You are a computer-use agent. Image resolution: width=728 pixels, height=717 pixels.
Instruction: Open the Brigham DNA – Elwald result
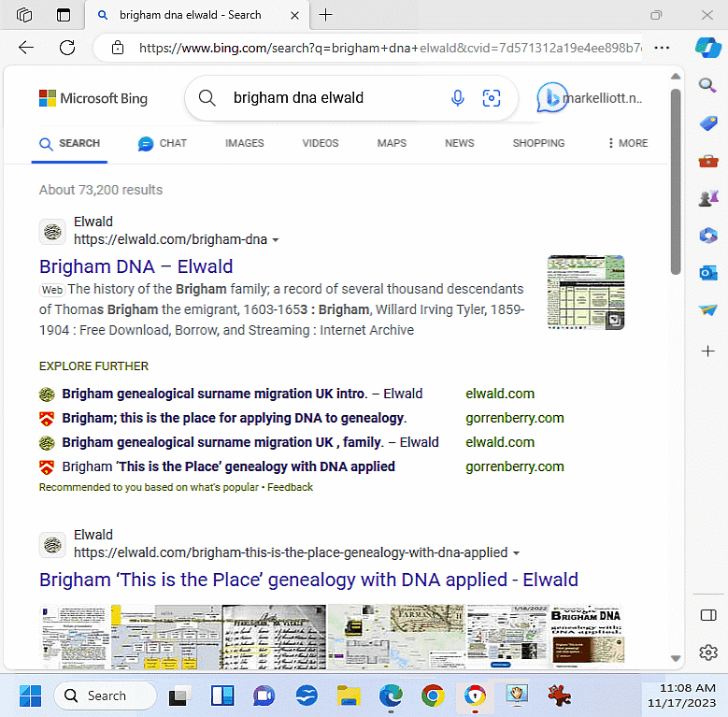(136, 266)
